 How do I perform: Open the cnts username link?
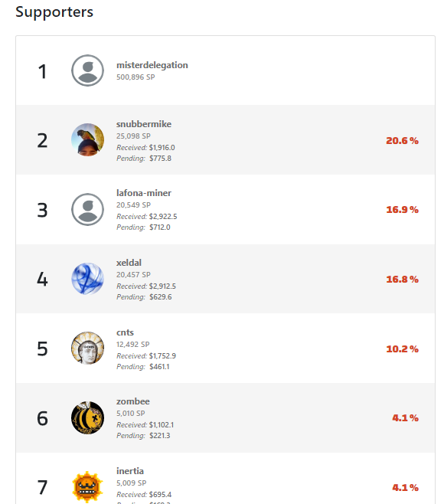coord(125,332)
